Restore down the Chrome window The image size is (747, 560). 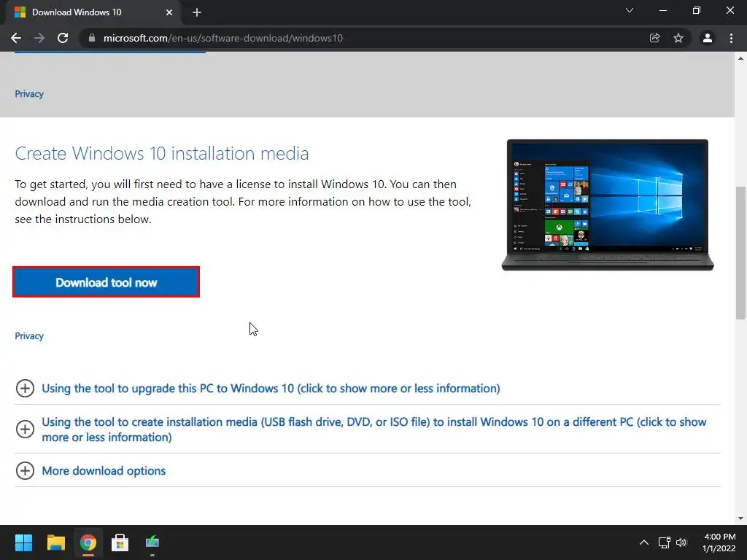[697, 10]
